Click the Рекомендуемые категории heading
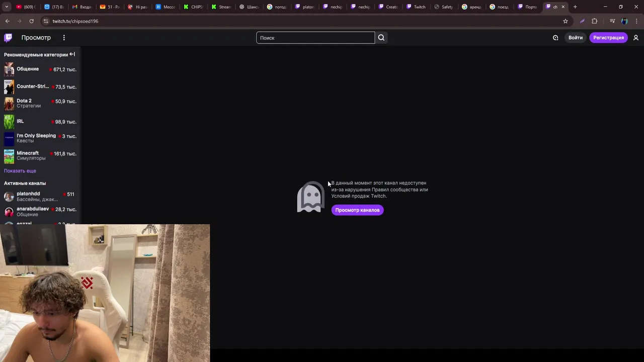Image resolution: width=644 pixels, height=362 pixels. pyautogui.click(x=36, y=54)
